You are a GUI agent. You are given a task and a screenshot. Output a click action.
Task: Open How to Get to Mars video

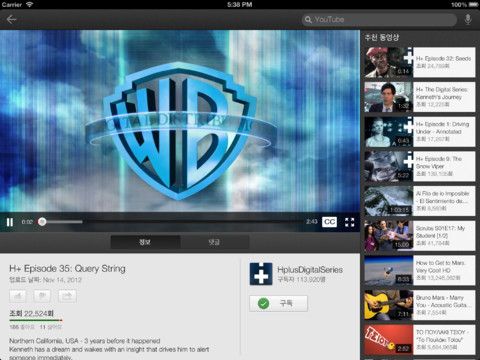coord(420,270)
